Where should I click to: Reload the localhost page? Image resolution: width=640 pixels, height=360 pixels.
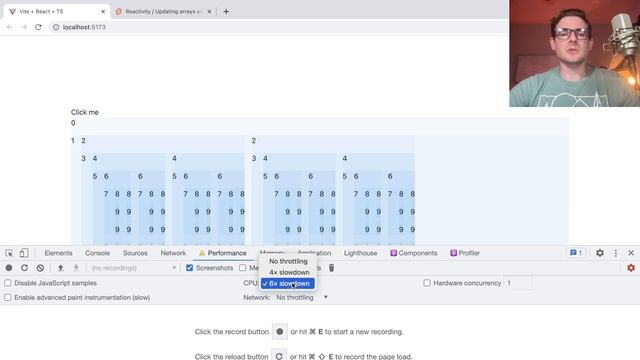[38, 27]
